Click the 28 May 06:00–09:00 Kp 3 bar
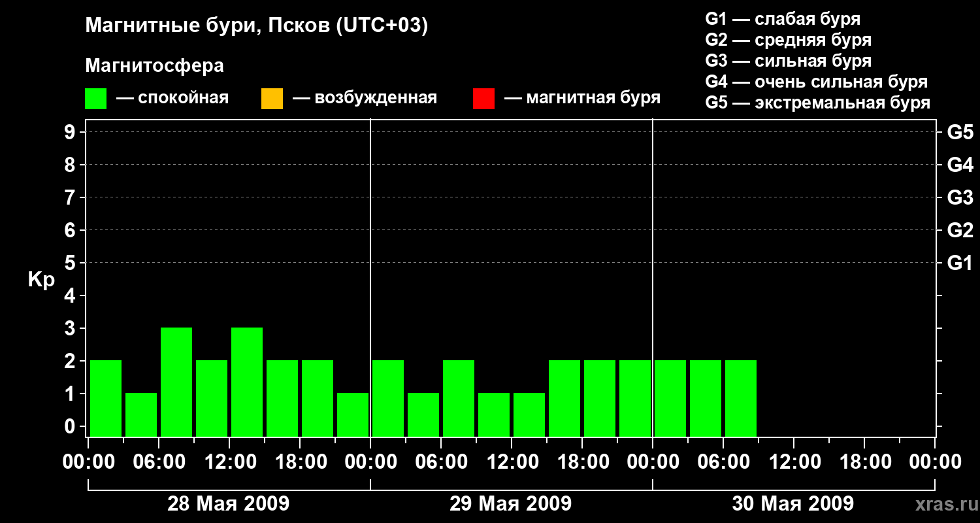This screenshot has height=523, width=980. [x=176, y=382]
